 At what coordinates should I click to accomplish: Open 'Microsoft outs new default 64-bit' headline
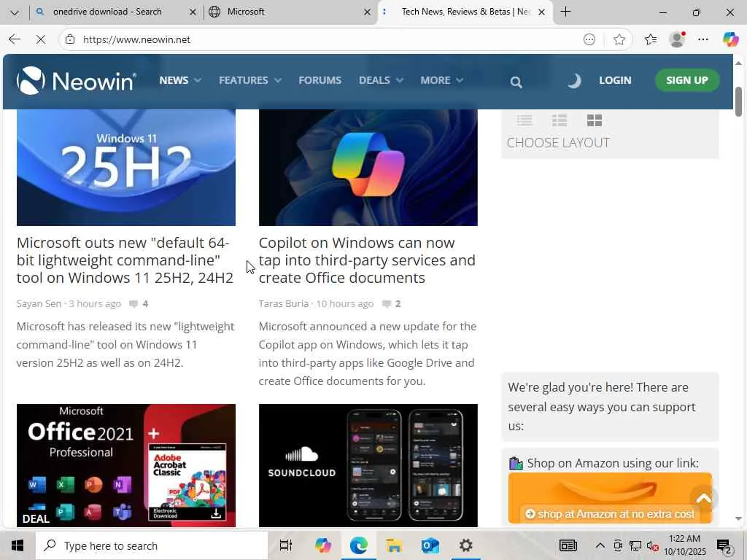[x=125, y=260]
